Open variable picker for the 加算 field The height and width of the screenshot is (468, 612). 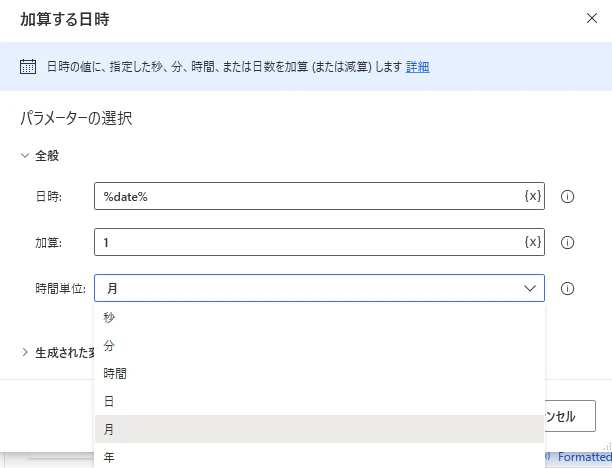pyautogui.click(x=532, y=242)
